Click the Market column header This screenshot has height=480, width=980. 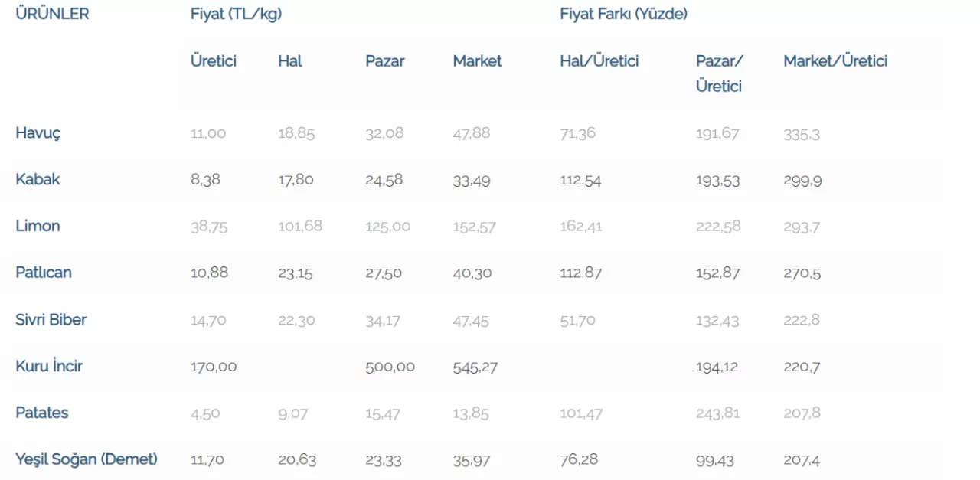tap(478, 61)
